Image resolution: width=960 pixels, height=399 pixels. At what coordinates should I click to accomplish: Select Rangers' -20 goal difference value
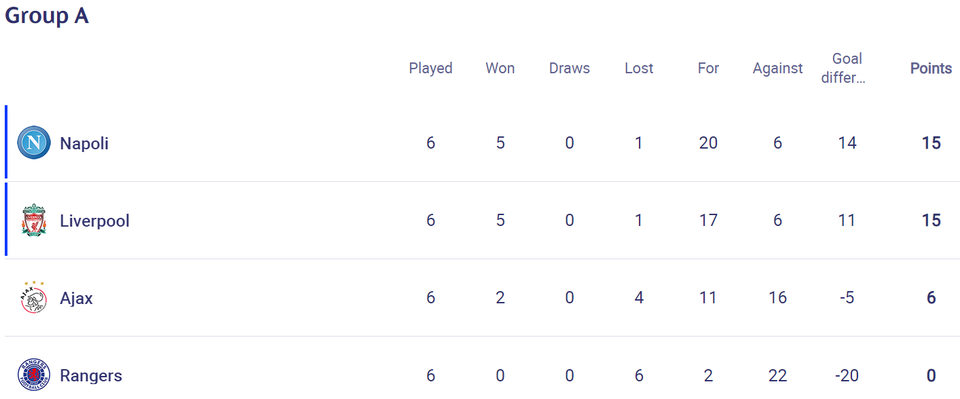847,376
